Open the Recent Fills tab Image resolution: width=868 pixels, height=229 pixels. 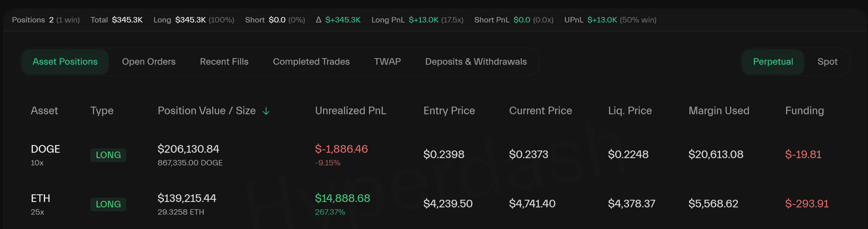click(224, 61)
